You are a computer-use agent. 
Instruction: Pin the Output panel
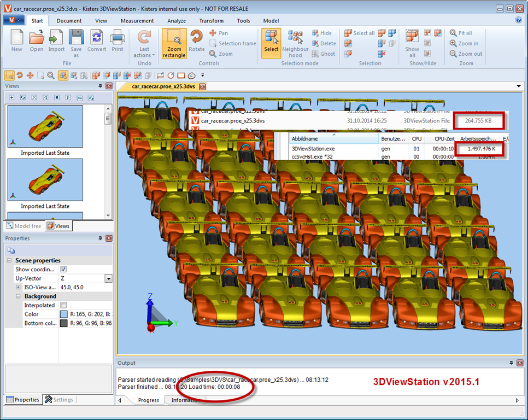[x=511, y=363]
